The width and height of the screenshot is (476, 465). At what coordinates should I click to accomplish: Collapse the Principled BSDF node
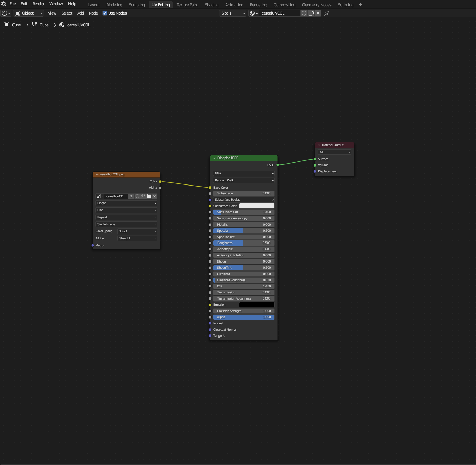point(214,158)
